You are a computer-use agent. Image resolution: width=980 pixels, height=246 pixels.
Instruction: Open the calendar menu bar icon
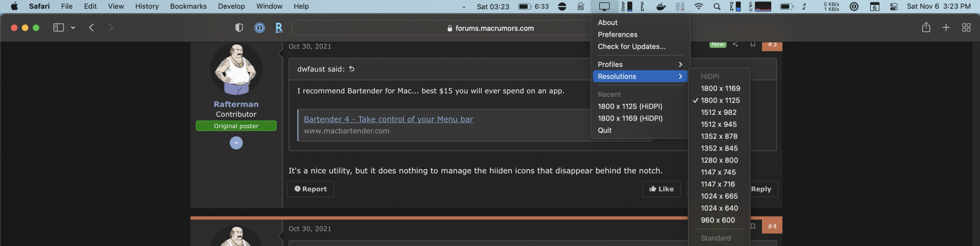[x=875, y=6]
